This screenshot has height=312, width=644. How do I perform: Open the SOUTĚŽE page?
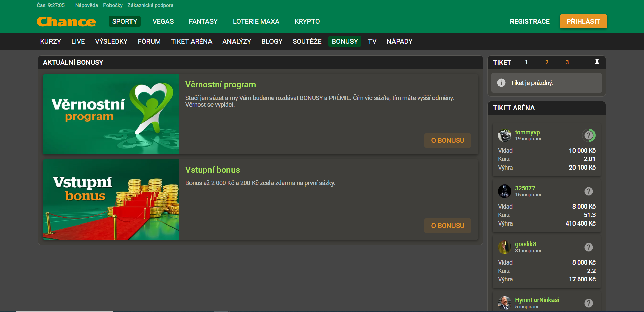307,41
